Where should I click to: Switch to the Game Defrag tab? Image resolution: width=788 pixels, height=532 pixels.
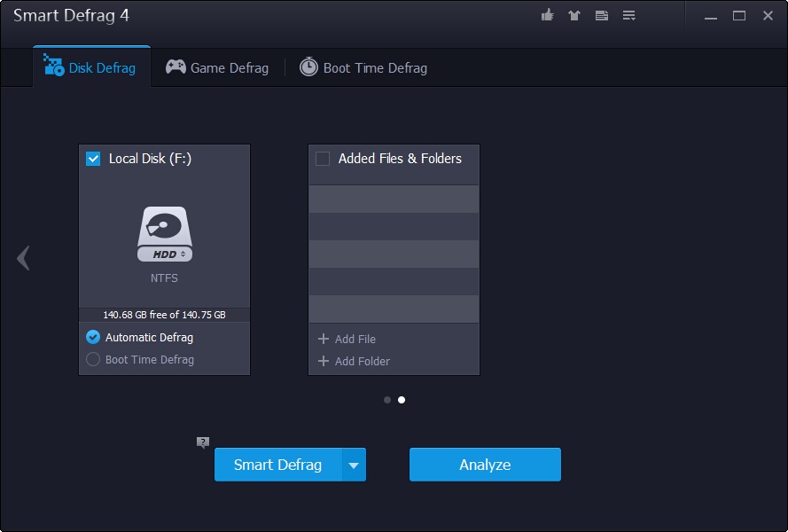[217, 67]
